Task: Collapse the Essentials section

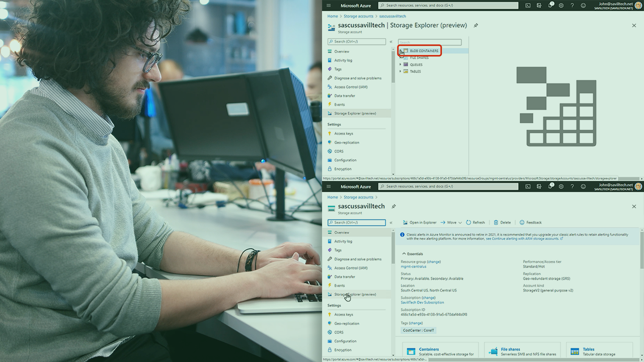Action: pyautogui.click(x=404, y=254)
